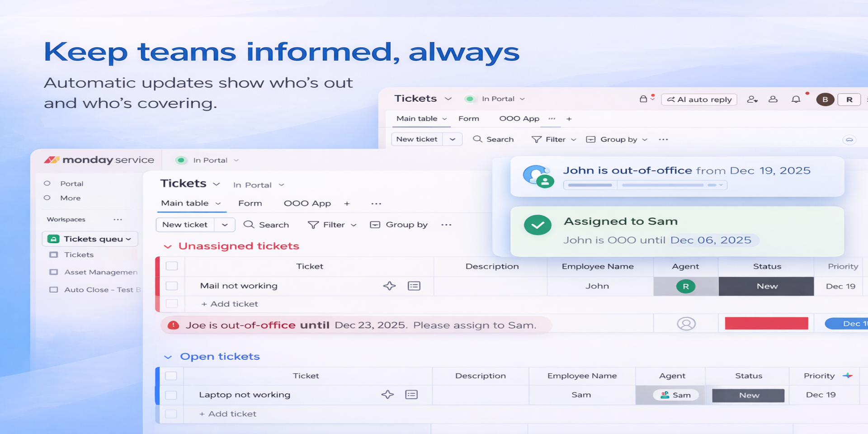868x434 pixels.
Task: Click the AI auto reply button
Action: 699,99
